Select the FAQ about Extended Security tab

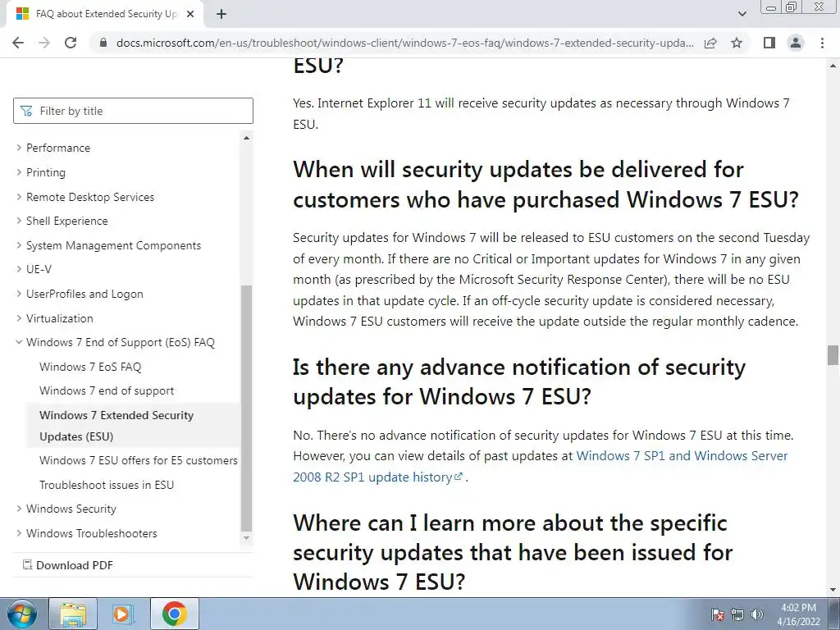click(104, 14)
